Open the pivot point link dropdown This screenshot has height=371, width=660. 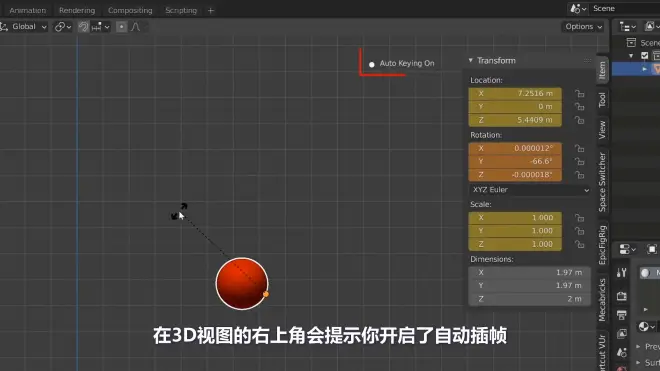(63, 27)
